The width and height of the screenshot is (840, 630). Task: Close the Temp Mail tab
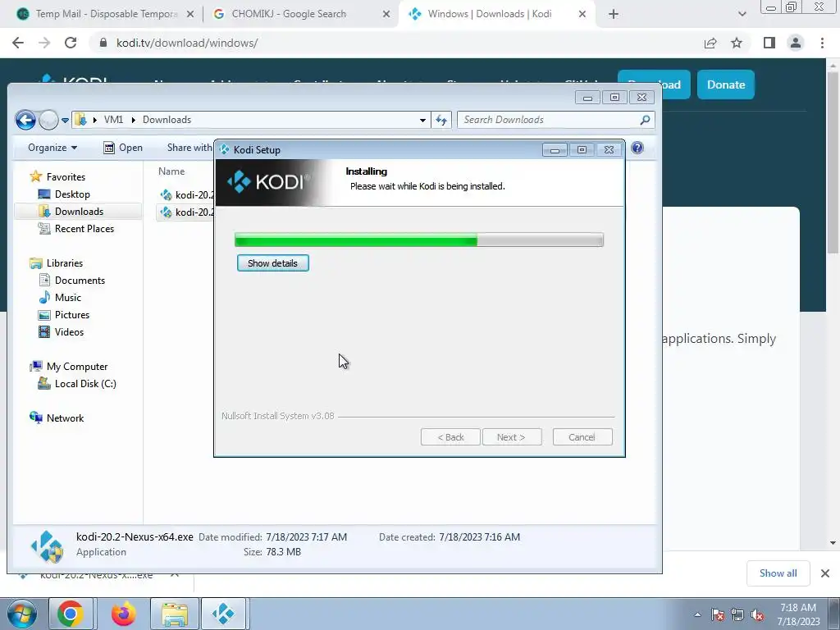click(x=189, y=15)
